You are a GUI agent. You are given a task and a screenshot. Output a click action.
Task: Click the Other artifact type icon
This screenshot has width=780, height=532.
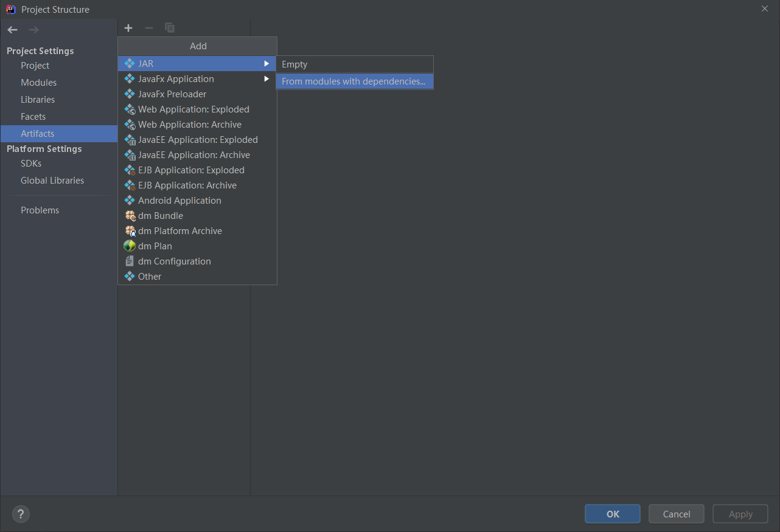click(129, 276)
